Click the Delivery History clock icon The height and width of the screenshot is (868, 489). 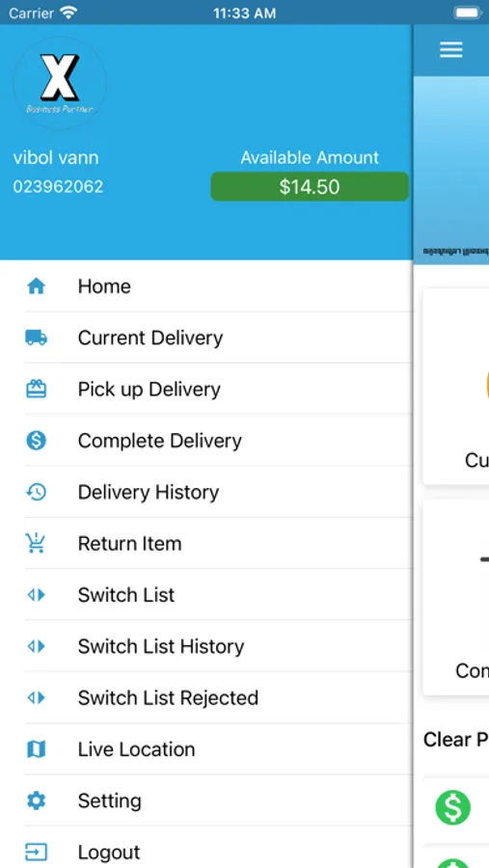click(x=37, y=492)
